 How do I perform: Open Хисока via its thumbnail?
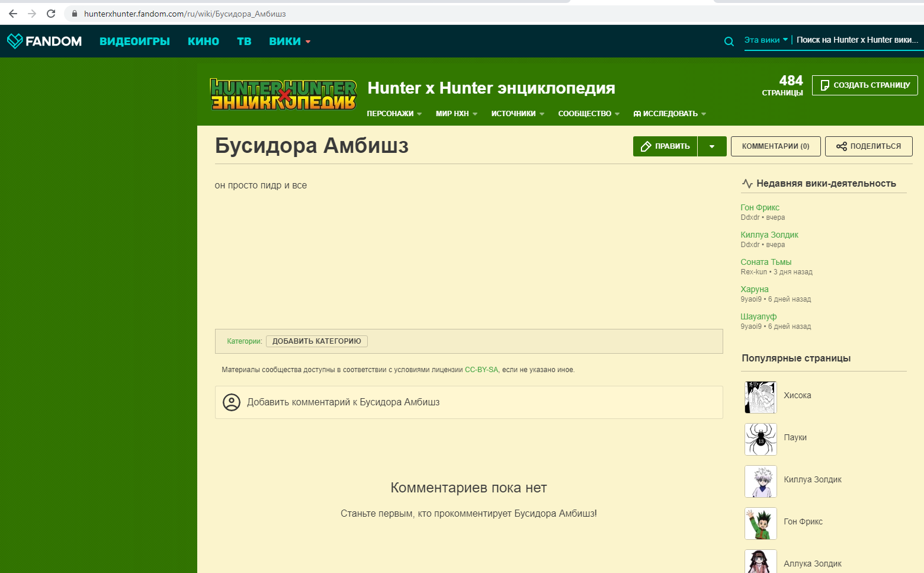pos(761,397)
